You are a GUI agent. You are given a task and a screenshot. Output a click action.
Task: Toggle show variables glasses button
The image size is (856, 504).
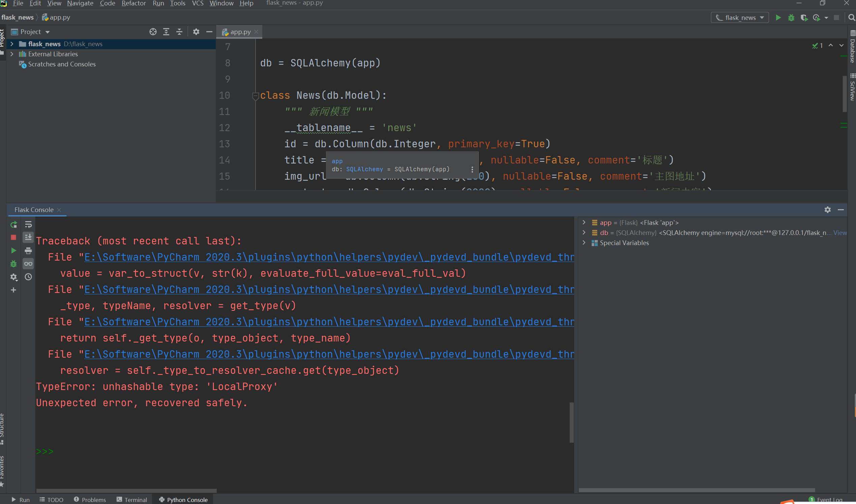pyautogui.click(x=28, y=264)
